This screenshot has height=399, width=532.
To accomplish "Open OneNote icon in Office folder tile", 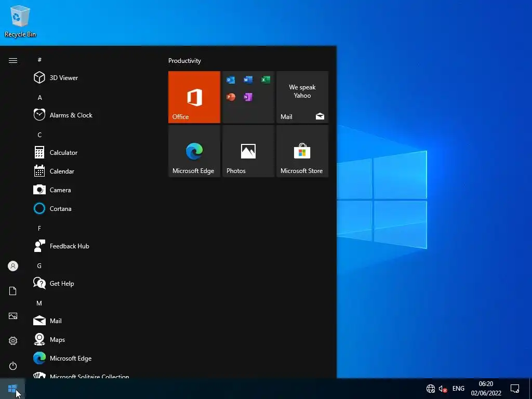I will pyautogui.click(x=248, y=97).
